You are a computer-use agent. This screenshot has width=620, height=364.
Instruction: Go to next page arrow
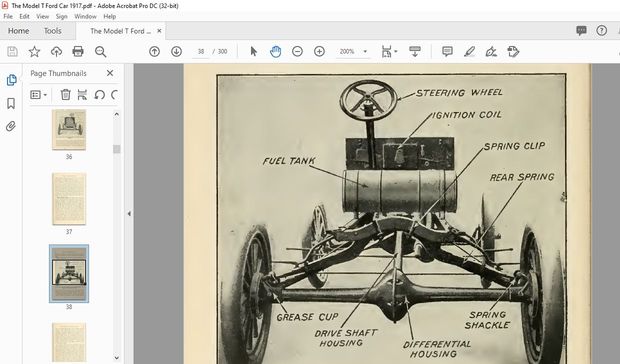point(176,51)
